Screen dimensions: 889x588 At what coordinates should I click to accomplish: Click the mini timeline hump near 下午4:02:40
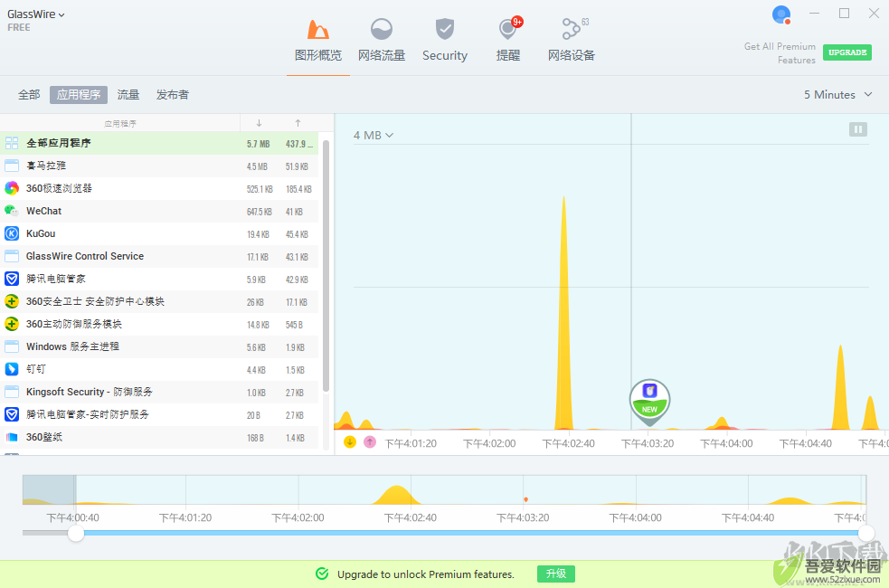tap(397, 495)
